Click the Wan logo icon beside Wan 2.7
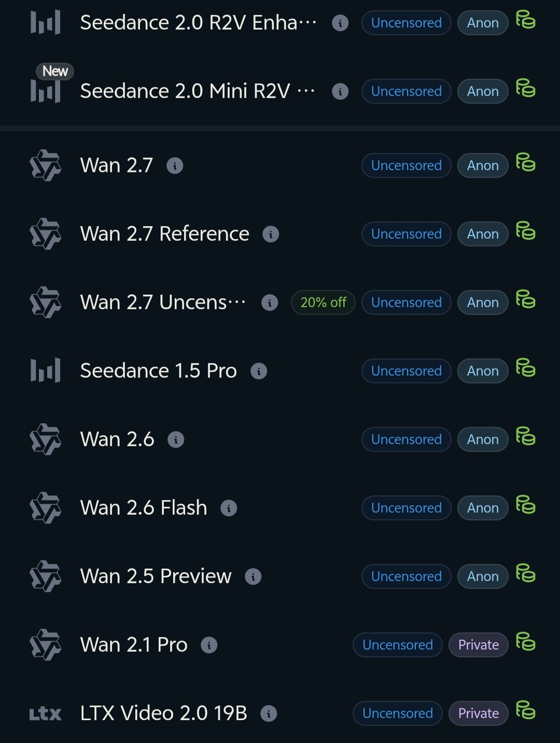 (46, 166)
